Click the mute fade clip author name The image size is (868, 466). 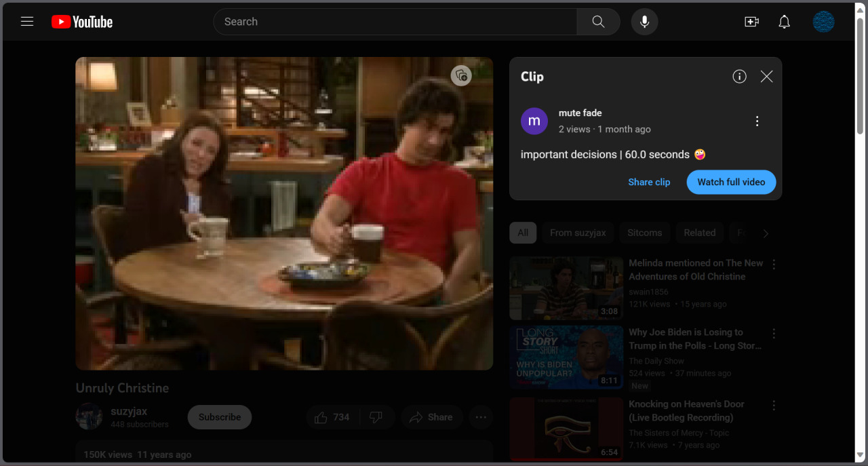pos(580,113)
